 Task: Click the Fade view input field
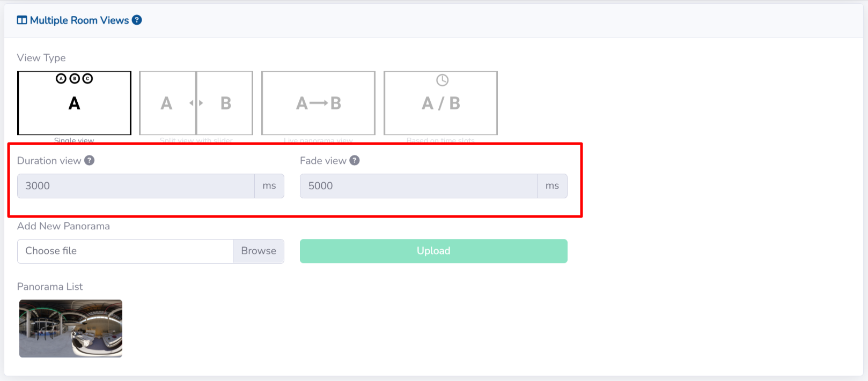point(418,186)
